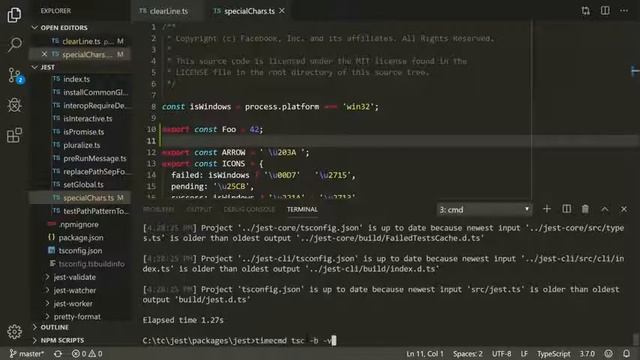Viewport: 640px width, 360px height.
Task: Expand the pretty-format folder
Action: tap(80, 316)
